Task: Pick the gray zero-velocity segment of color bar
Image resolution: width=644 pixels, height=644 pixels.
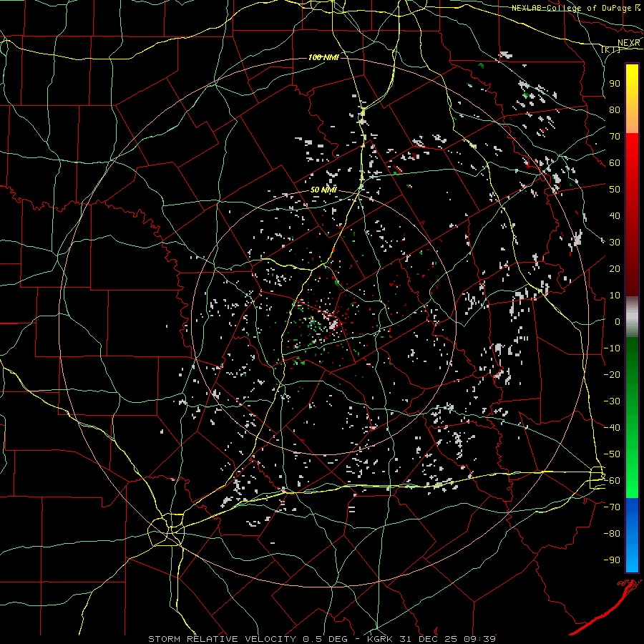Action: click(632, 317)
